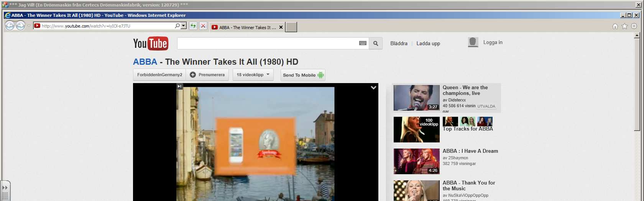Open ABBA - Thank You for the Music thumbnail
644x201 pixels.
click(x=417, y=191)
